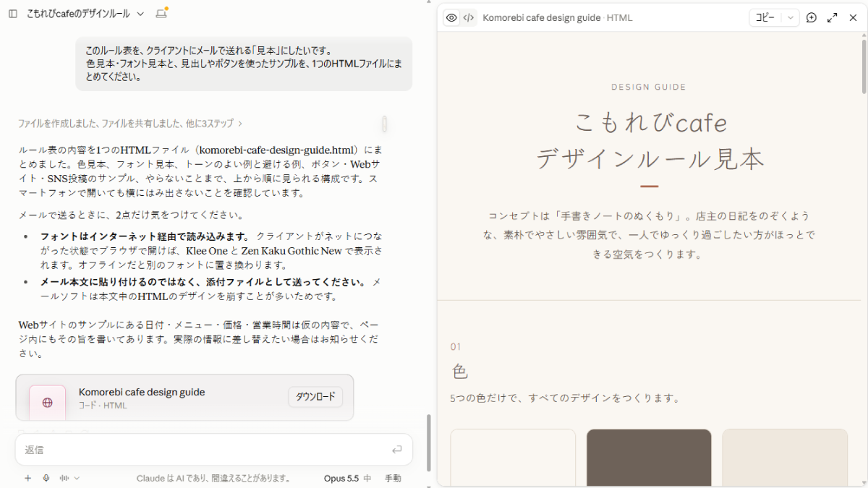Expand the artifact panel to fullscreen
This screenshot has height=488, width=868.
tap(832, 17)
